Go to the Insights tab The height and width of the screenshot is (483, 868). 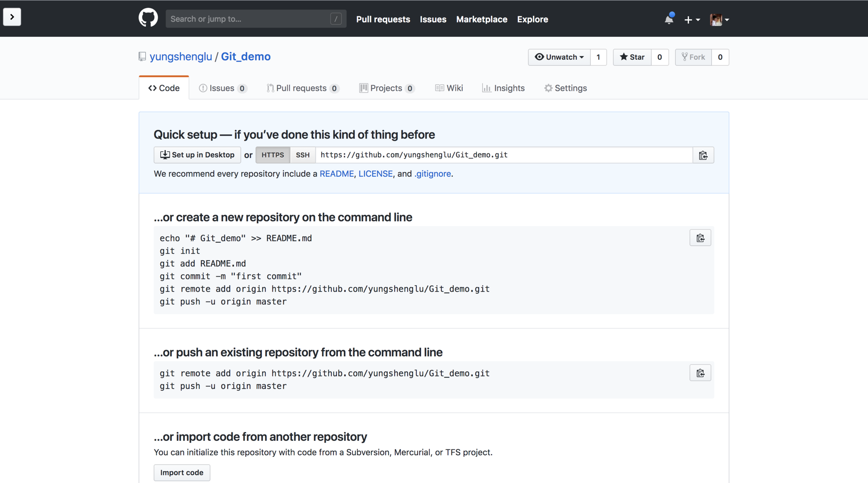(x=503, y=88)
